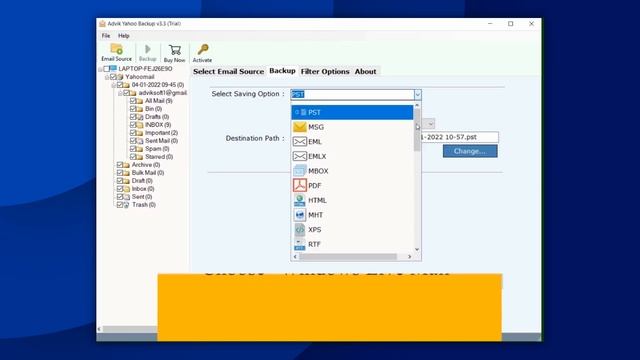Toggle the Sent Mail (0) checkbox
This screenshot has width=640, height=360.
(133, 141)
